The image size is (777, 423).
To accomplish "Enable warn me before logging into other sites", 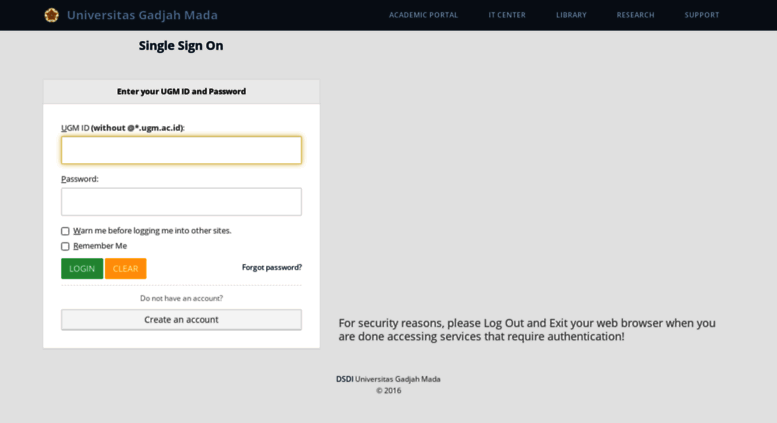I will tap(65, 231).
